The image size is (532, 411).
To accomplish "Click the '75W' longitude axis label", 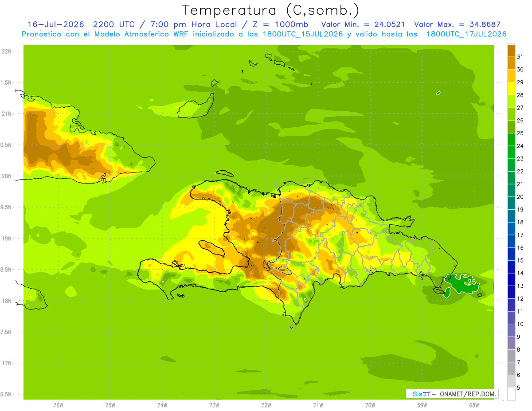I will (110, 405).
